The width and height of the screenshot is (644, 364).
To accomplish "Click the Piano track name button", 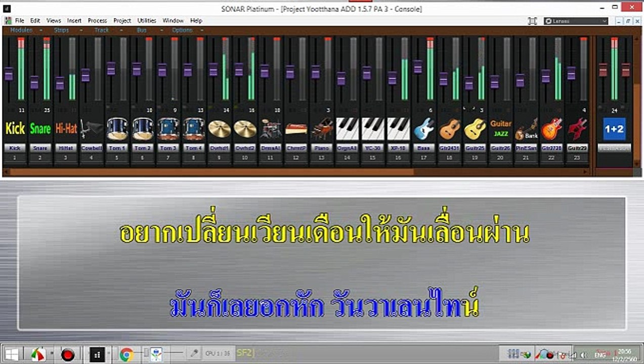I will (x=322, y=148).
